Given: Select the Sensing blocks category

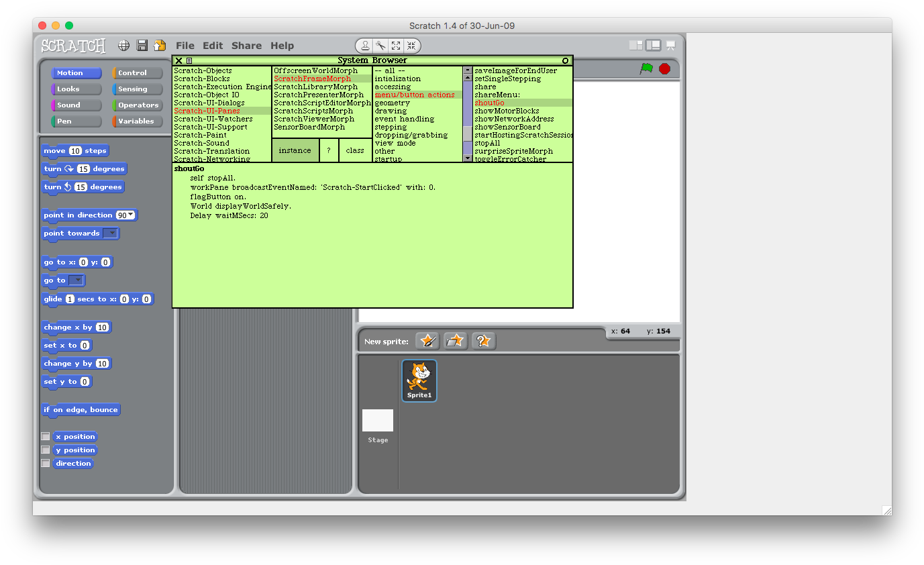Looking at the screenshot, I should [x=138, y=89].
